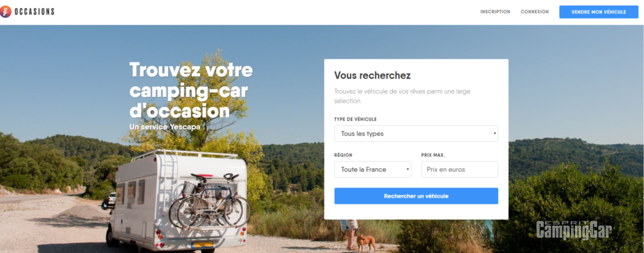Click the round Yescapa logo icon
The image size is (644, 253).
click(5, 11)
